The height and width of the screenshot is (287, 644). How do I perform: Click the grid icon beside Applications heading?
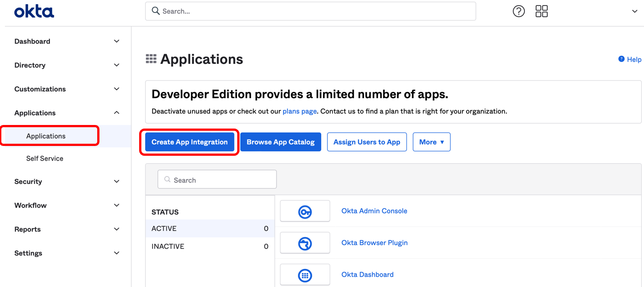(x=151, y=59)
